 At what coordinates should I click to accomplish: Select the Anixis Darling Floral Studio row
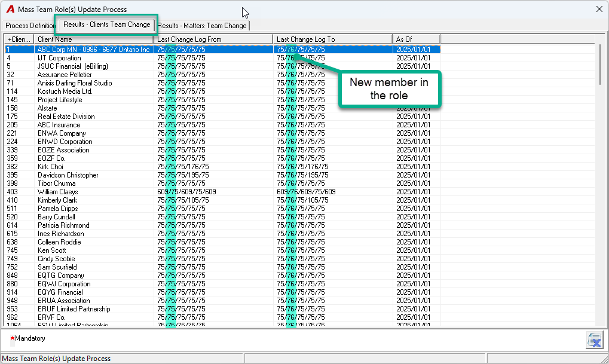(222, 83)
